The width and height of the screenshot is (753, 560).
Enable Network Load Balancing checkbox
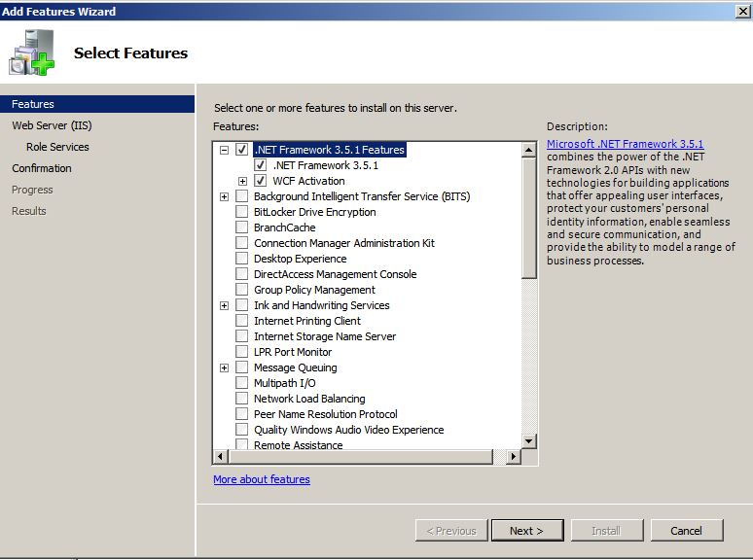(x=241, y=399)
